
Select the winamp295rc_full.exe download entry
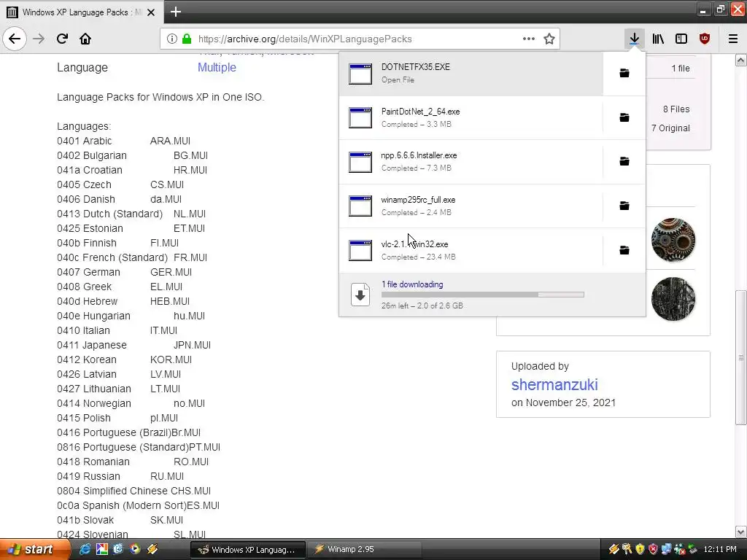tap(471, 206)
